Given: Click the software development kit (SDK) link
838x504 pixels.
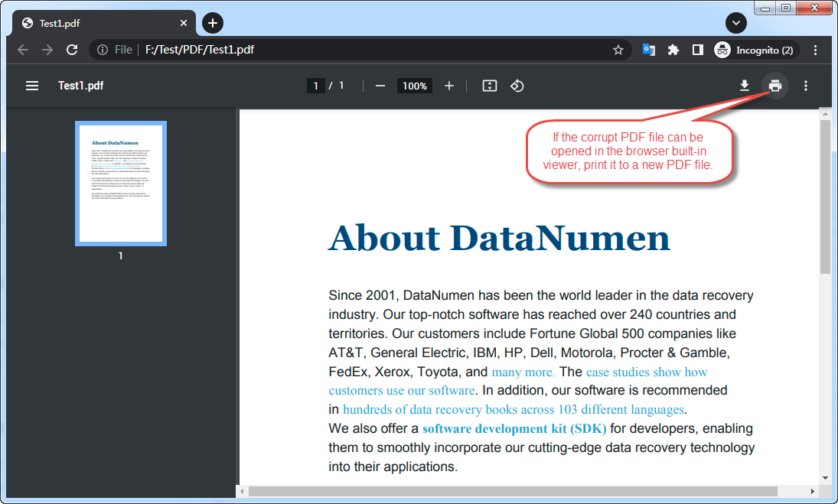Looking at the screenshot, I should tap(514, 428).
